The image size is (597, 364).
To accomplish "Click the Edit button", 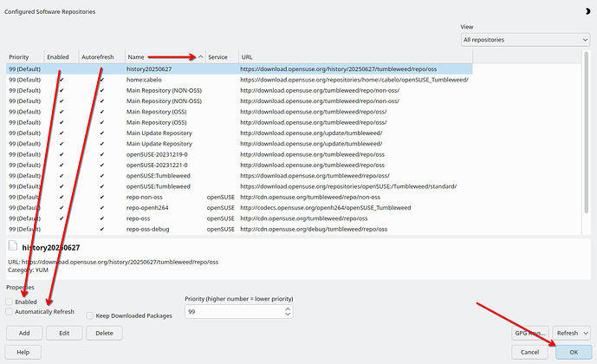I will click(x=64, y=333).
